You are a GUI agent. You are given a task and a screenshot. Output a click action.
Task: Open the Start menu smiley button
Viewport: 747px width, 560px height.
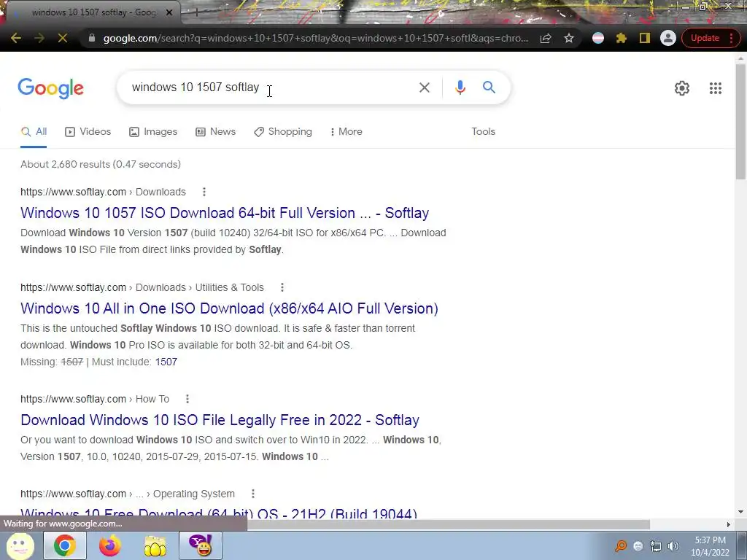20,546
